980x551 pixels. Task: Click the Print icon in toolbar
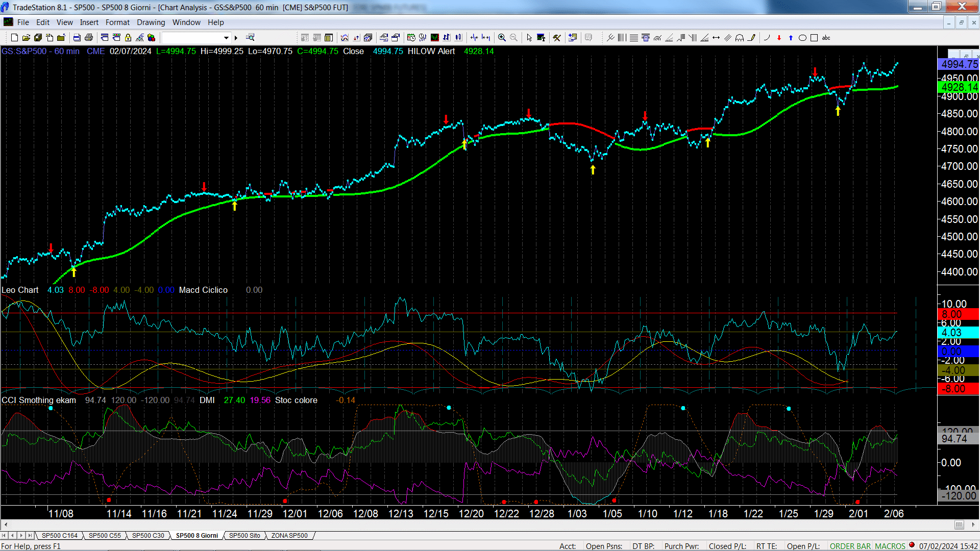click(89, 38)
